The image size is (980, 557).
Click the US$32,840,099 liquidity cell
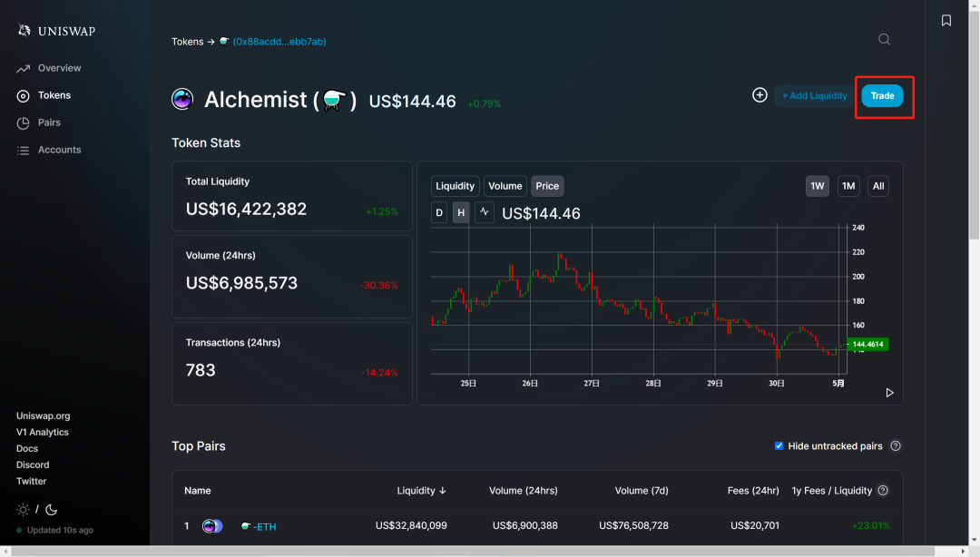(x=411, y=526)
